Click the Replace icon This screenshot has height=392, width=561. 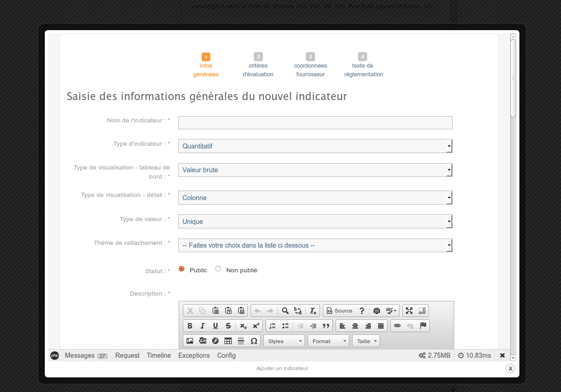[298, 311]
